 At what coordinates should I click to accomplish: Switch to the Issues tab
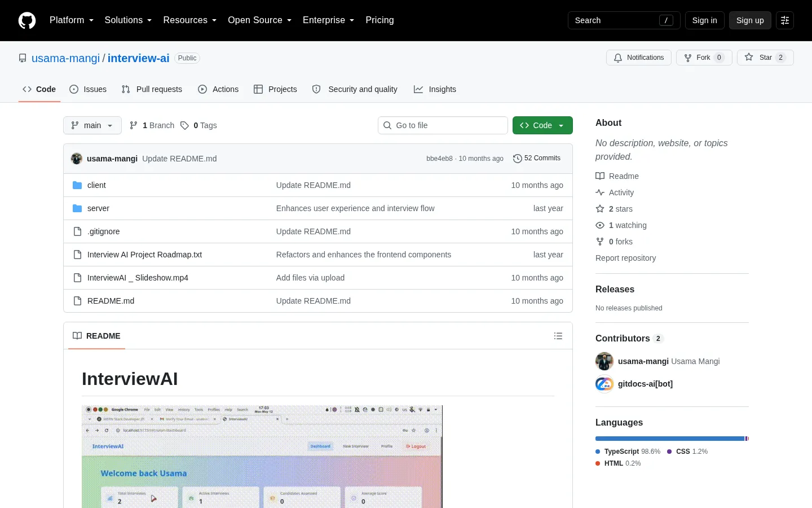[88, 89]
